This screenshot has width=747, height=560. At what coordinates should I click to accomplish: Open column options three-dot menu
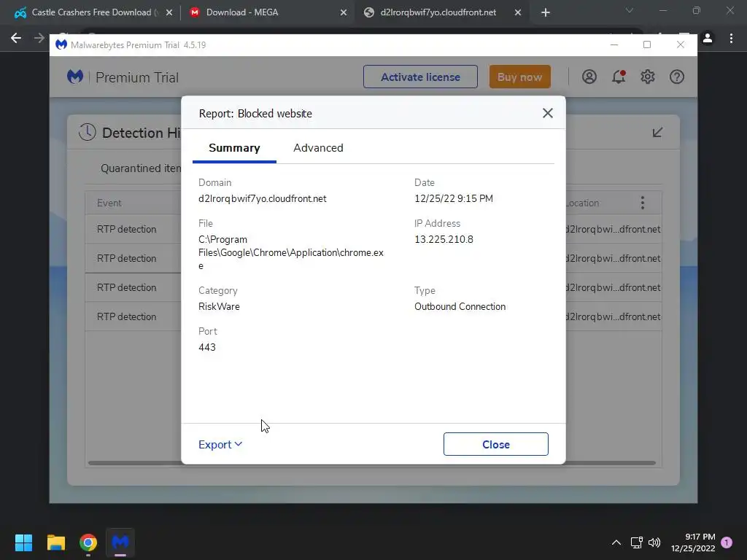click(x=643, y=203)
